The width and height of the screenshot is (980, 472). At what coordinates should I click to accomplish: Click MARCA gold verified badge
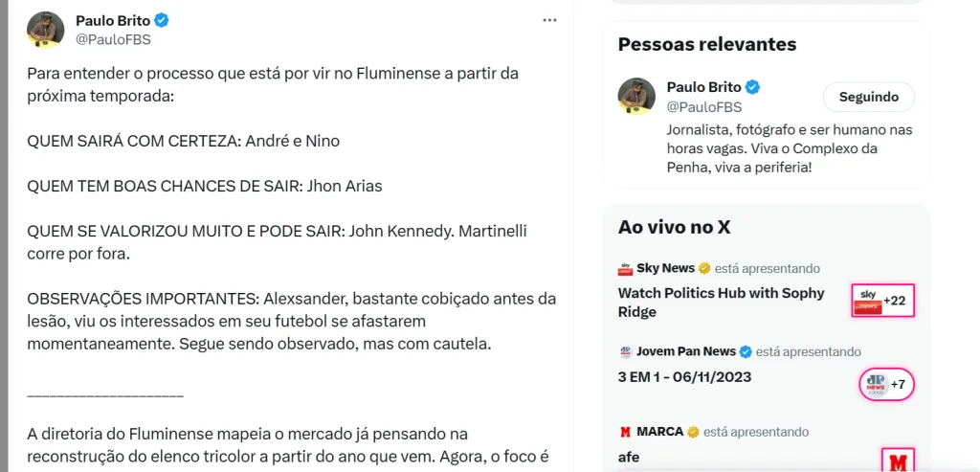693,432
